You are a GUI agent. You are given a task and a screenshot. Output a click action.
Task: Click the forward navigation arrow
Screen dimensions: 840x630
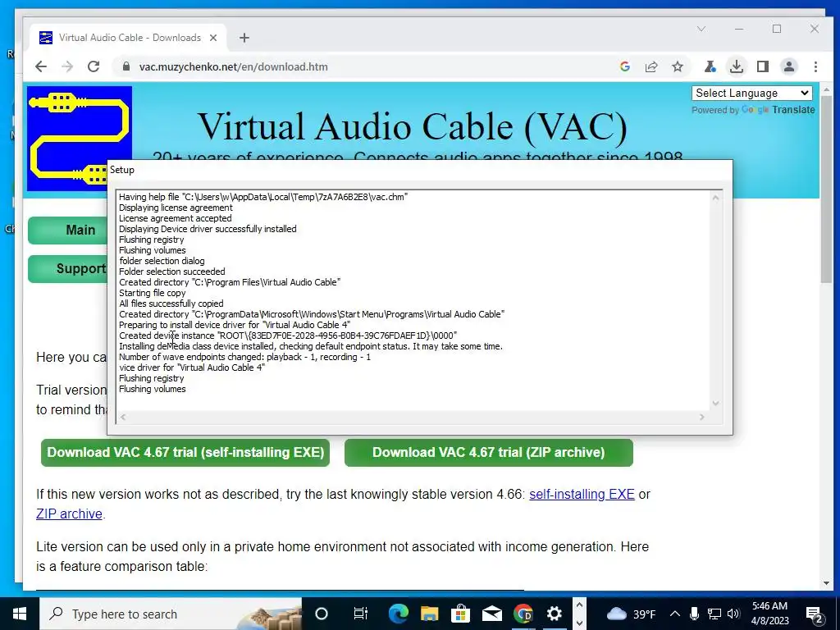[x=67, y=66]
